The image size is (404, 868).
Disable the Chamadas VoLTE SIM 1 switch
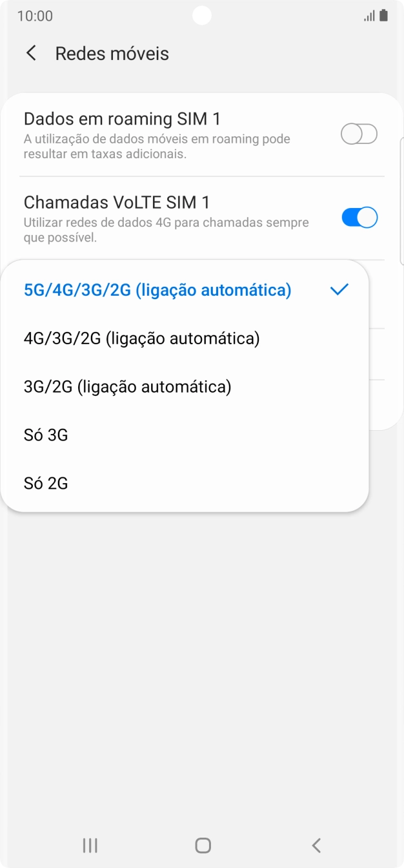tap(359, 218)
